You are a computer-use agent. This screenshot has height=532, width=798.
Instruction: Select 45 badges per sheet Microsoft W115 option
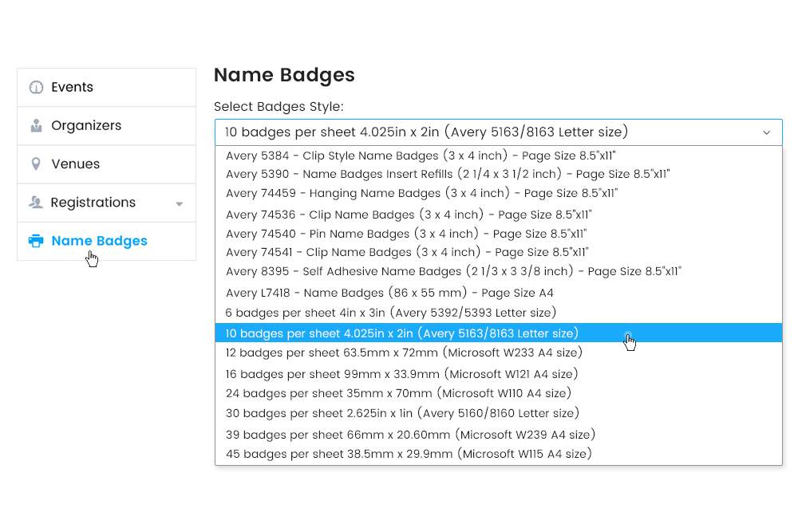(x=407, y=454)
